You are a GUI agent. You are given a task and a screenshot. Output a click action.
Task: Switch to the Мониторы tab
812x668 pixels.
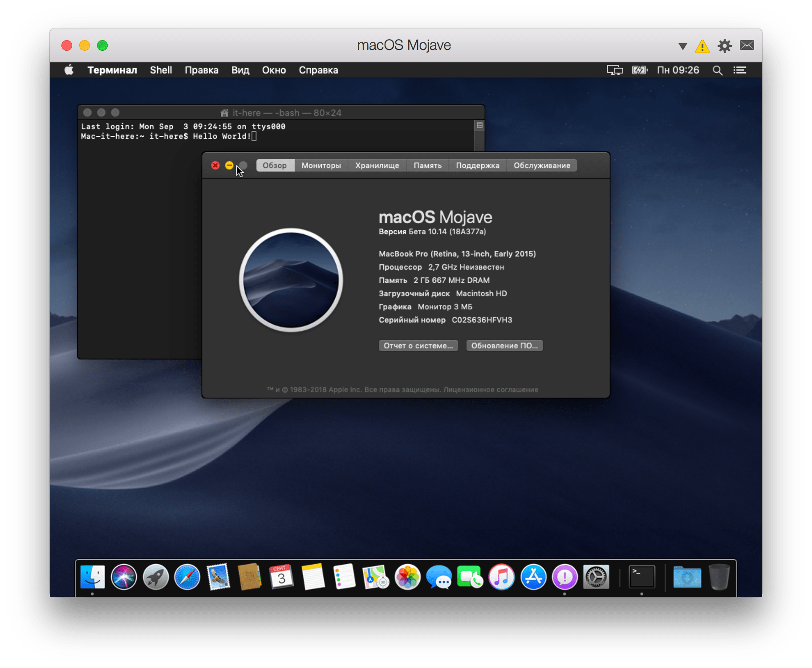click(x=321, y=166)
